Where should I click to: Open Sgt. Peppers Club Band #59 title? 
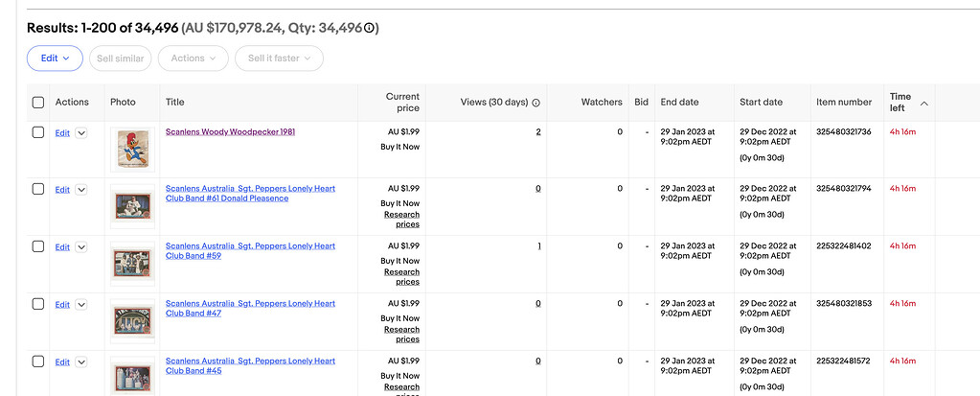[250, 251]
